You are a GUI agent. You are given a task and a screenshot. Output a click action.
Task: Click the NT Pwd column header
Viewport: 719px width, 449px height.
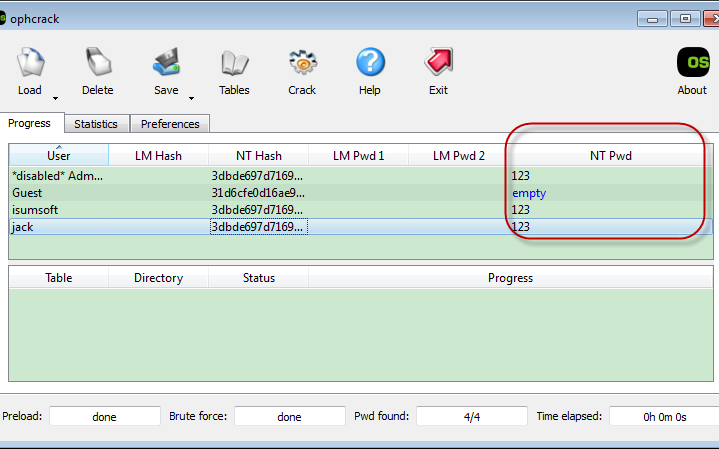610,156
